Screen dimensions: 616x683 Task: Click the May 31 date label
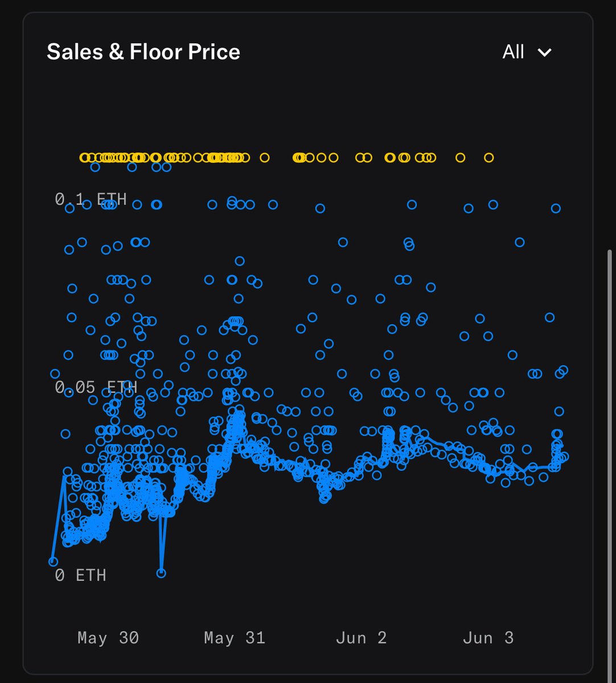click(x=235, y=638)
